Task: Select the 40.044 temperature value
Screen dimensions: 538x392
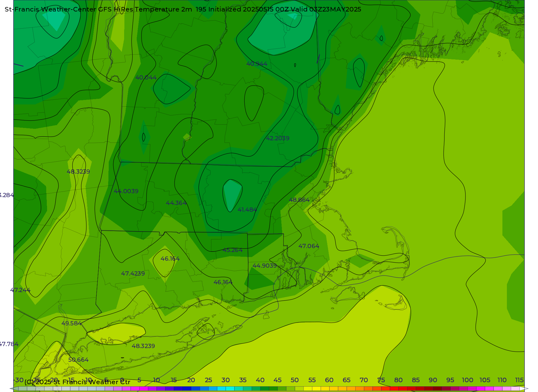Action: [146, 78]
